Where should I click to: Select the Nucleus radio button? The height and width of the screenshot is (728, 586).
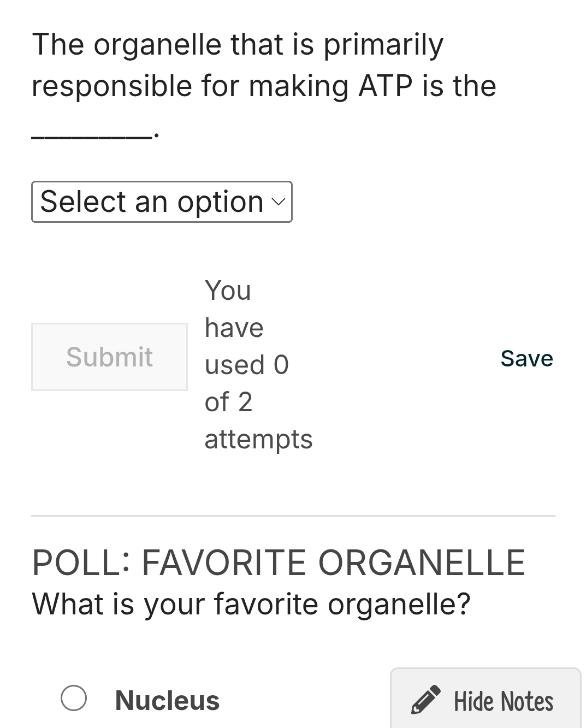click(x=74, y=699)
